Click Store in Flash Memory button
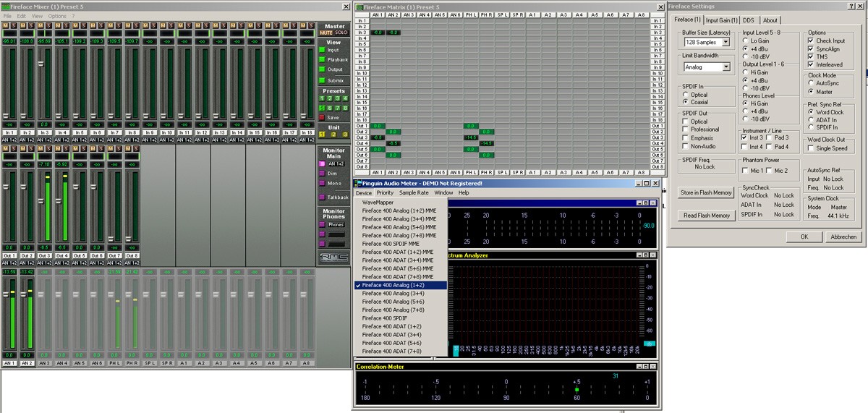Image resolution: width=868 pixels, height=413 pixels. click(x=706, y=193)
